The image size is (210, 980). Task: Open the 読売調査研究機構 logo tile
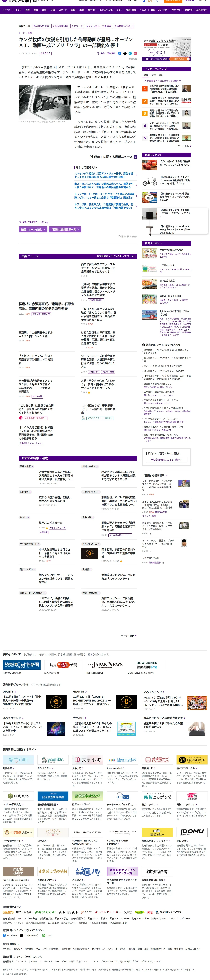(x=53, y=796)
